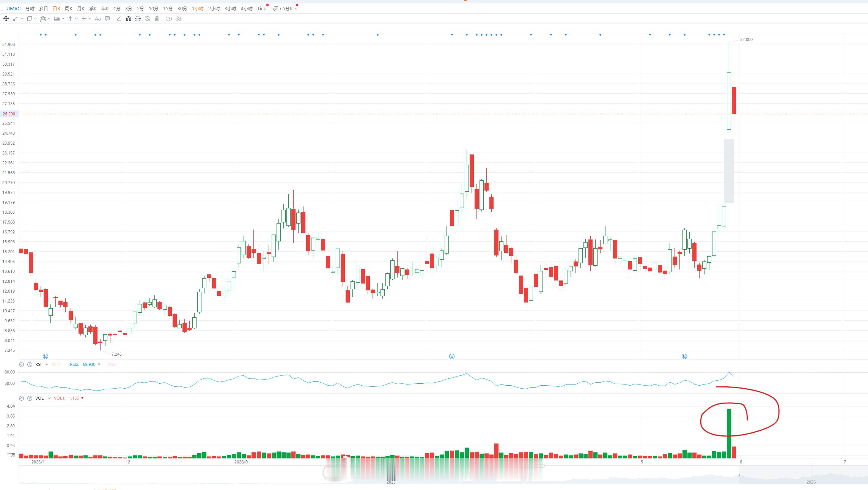Click the 7.245 low price label
This screenshot has height=490, width=868.
click(x=116, y=354)
